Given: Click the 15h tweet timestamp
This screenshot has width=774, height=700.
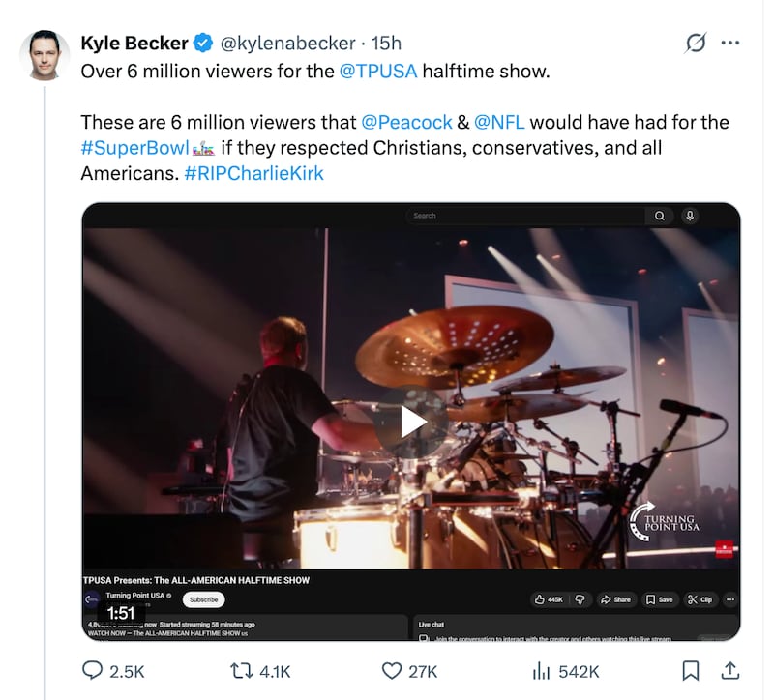Looking at the screenshot, I should [386, 44].
